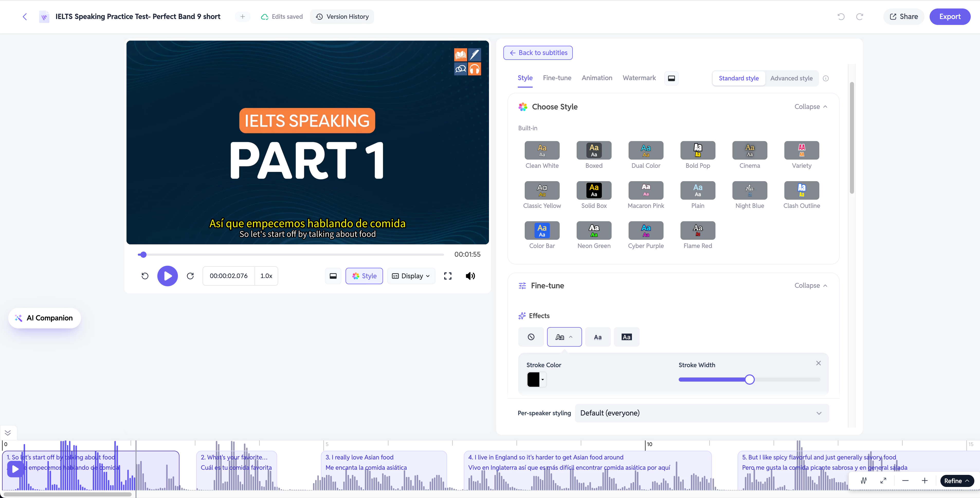
Task: Click the Export button
Action: [950, 17]
